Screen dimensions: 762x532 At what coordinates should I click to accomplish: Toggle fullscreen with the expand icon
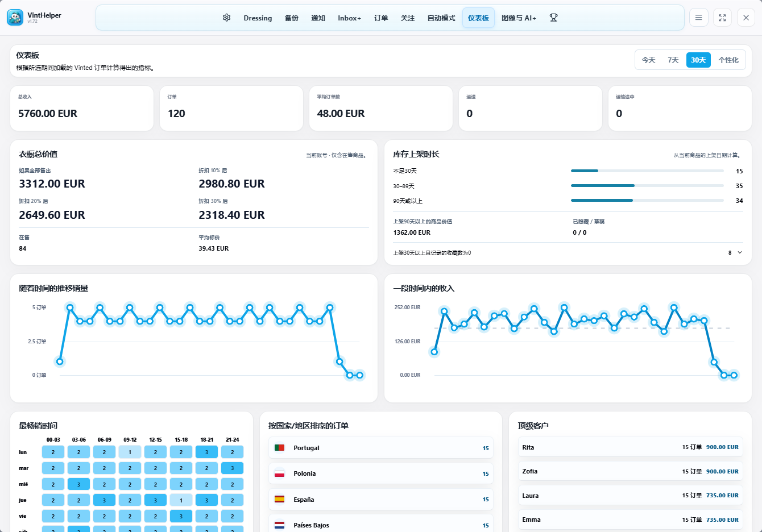point(722,18)
